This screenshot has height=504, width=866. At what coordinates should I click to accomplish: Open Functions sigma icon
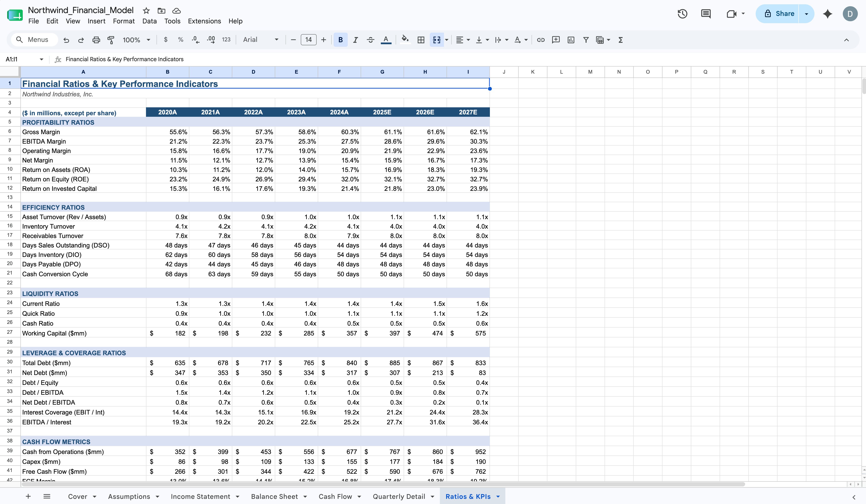621,40
